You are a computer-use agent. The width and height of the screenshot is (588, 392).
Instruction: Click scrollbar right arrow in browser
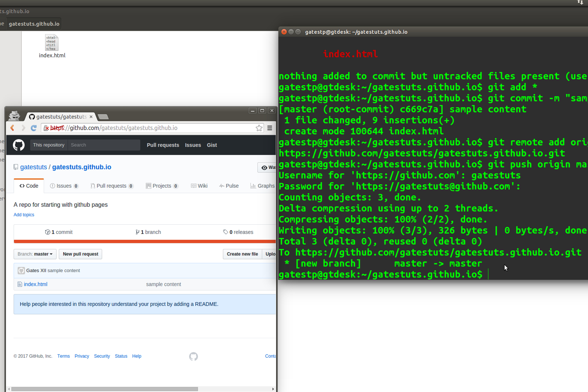click(273, 389)
